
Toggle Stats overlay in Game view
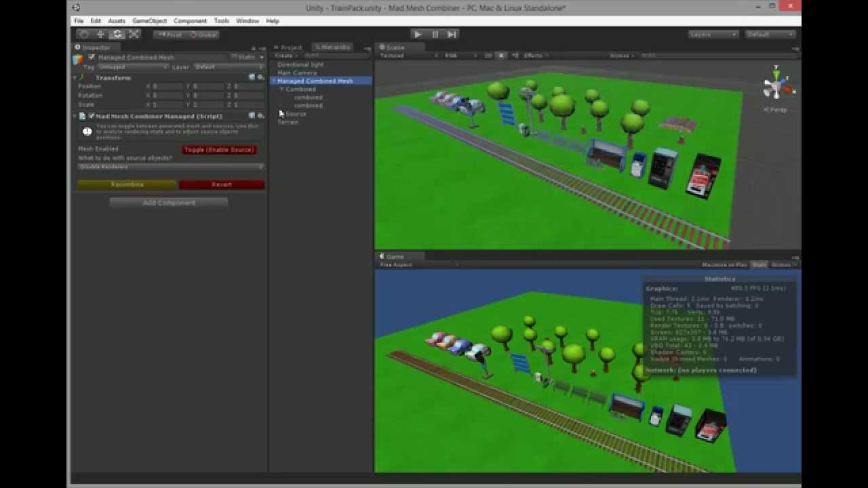[759, 264]
